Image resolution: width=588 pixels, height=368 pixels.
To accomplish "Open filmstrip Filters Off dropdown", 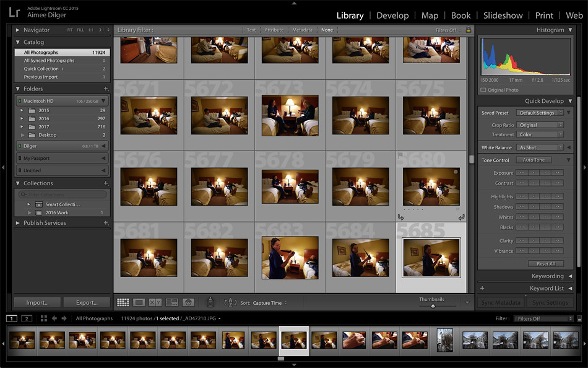I will [543, 318].
